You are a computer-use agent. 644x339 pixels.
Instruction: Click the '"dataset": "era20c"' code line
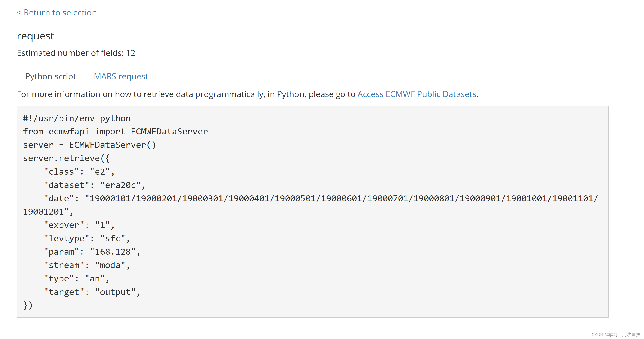[x=94, y=185]
